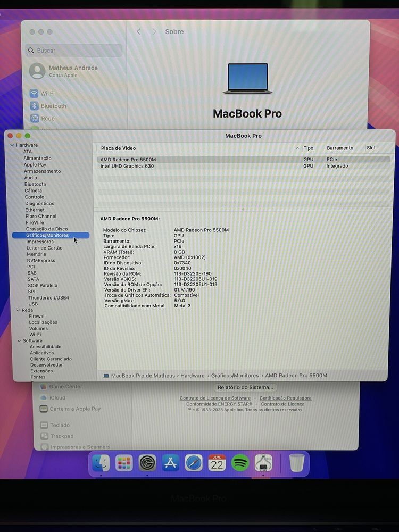Click the Rede globe icon in Settings
The image size is (399, 532).
click(35, 118)
